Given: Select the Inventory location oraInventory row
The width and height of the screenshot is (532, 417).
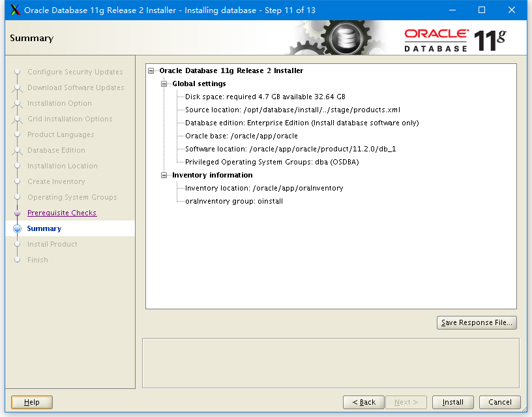Looking at the screenshot, I should coord(264,188).
